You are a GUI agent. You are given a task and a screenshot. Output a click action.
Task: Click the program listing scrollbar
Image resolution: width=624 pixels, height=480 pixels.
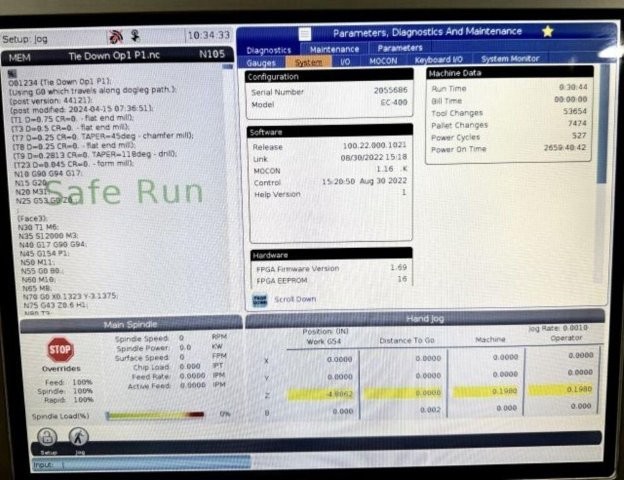227,187
